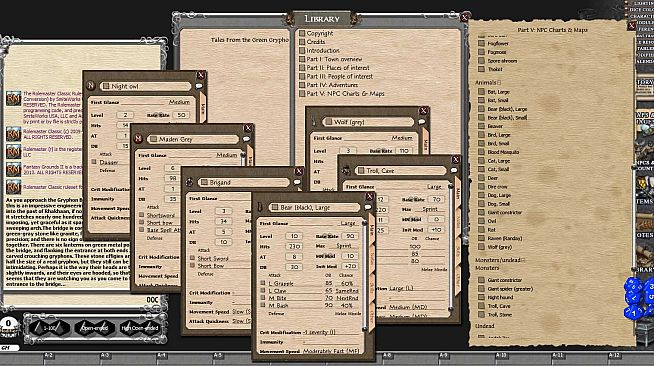Click the Fogflower link icon
This screenshot has width=654, height=366.
click(481, 43)
